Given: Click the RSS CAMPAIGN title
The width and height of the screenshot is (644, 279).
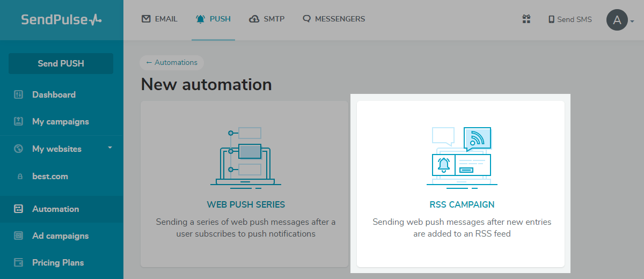Looking at the screenshot, I should pos(462,204).
